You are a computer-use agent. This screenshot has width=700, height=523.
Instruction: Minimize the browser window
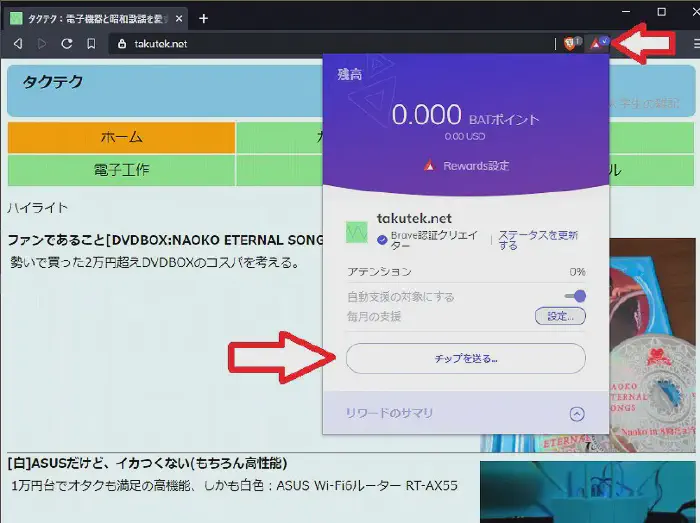[x=626, y=12]
